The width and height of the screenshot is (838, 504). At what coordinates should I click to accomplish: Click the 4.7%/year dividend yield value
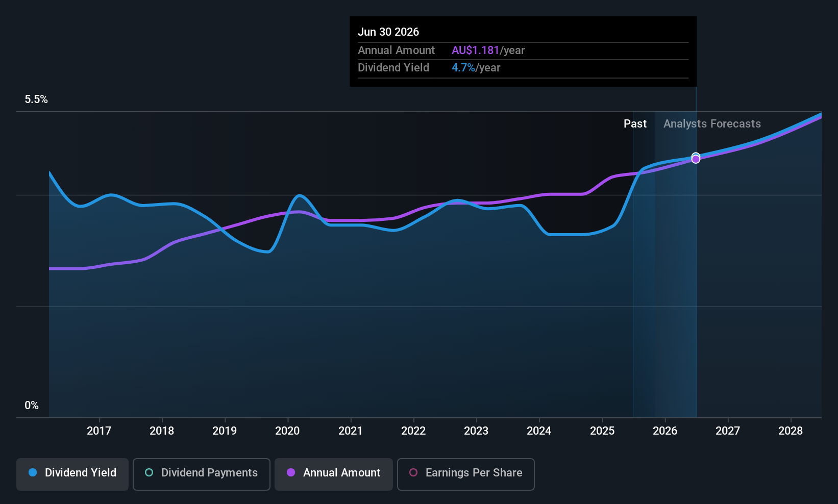pos(476,68)
